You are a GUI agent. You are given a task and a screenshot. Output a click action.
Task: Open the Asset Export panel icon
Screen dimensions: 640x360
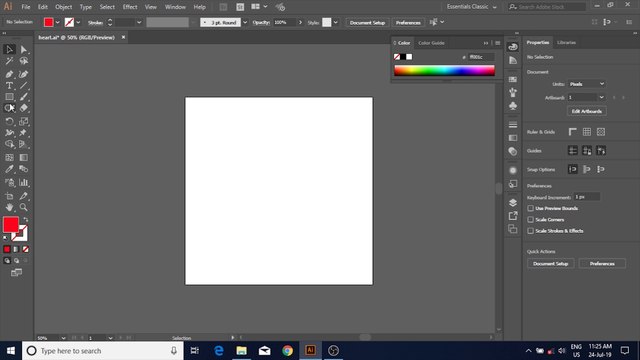pyautogui.click(x=513, y=216)
